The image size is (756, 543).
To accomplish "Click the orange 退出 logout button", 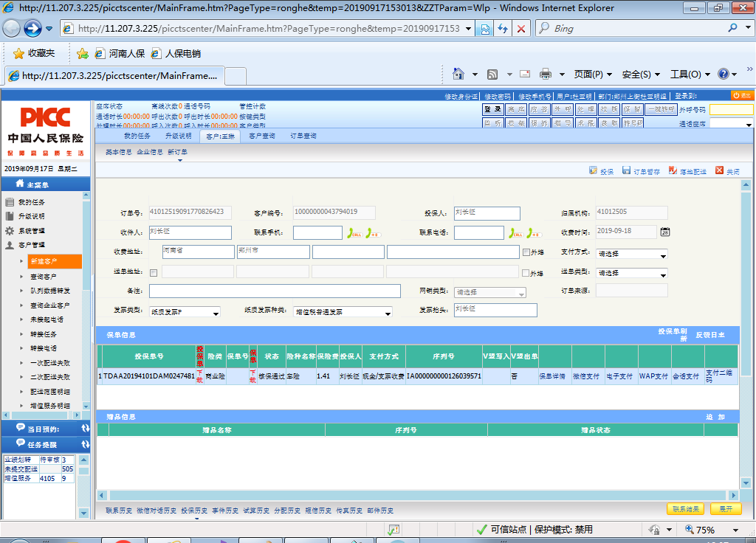I will pyautogui.click(x=742, y=96).
